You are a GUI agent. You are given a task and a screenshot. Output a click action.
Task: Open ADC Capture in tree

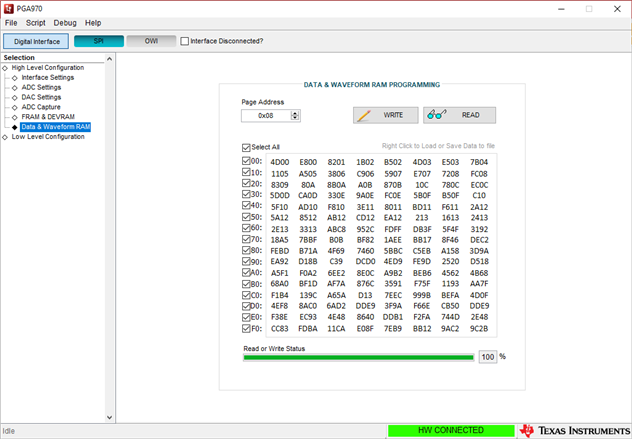click(x=41, y=107)
